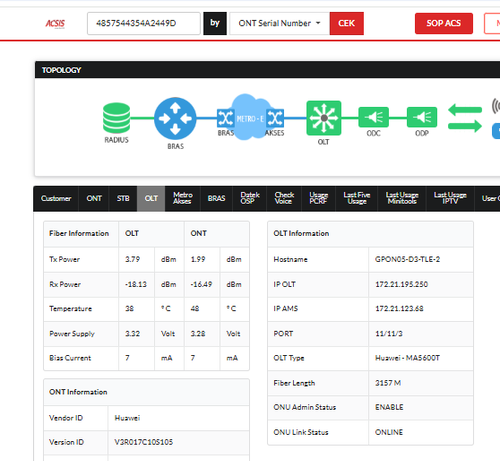
Task: Click the green bidirectional arrows icon
Action: pos(465,118)
